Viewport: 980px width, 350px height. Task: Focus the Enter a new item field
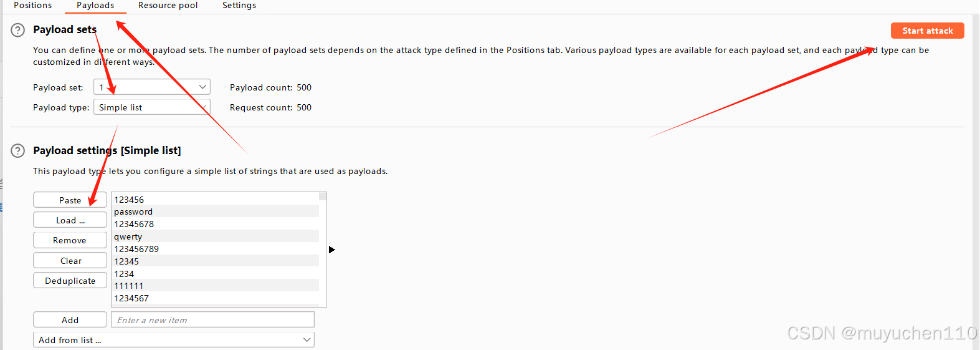(212, 320)
